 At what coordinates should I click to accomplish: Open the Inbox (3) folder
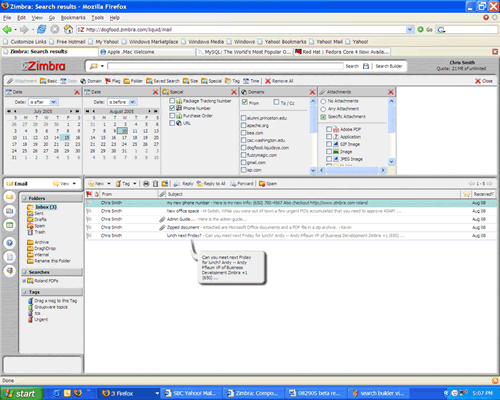[42, 207]
